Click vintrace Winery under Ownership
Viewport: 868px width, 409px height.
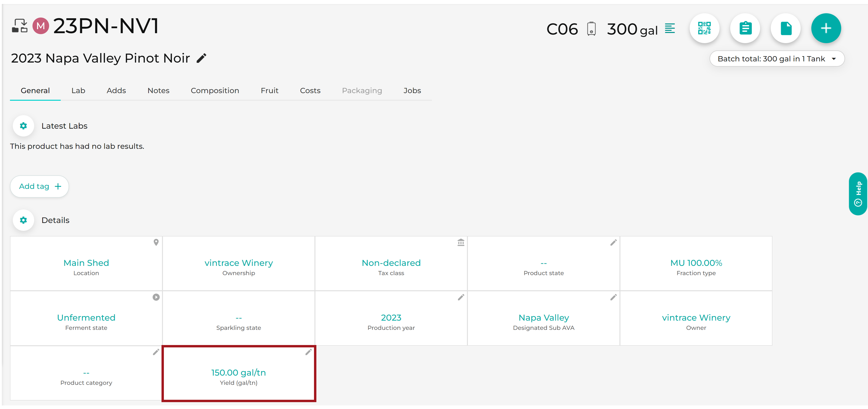tap(239, 263)
